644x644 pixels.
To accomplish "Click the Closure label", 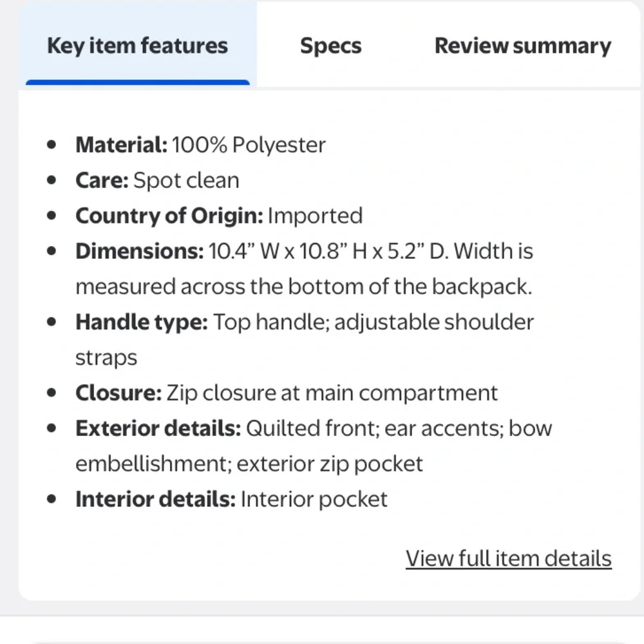I will pos(118,393).
